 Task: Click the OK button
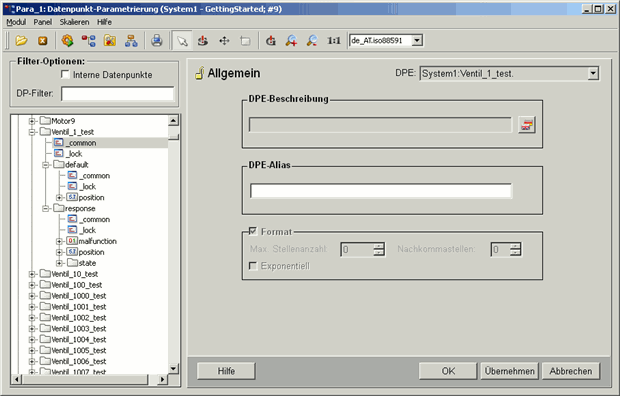[448, 371]
